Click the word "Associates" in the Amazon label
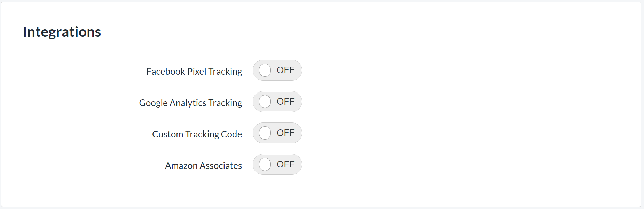644x209 pixels. (220, 166)
